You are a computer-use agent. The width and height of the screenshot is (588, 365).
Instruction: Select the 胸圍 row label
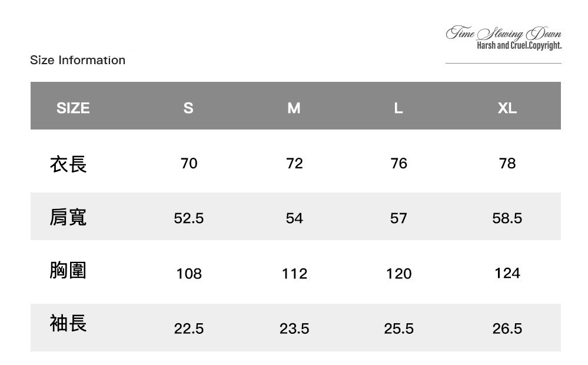tap(68, 271)
